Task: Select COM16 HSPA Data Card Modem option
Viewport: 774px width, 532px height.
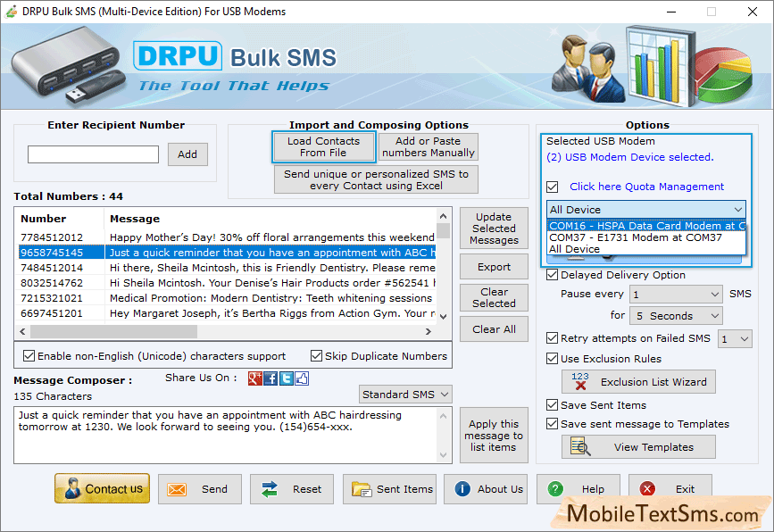Action: coord(646,226)
